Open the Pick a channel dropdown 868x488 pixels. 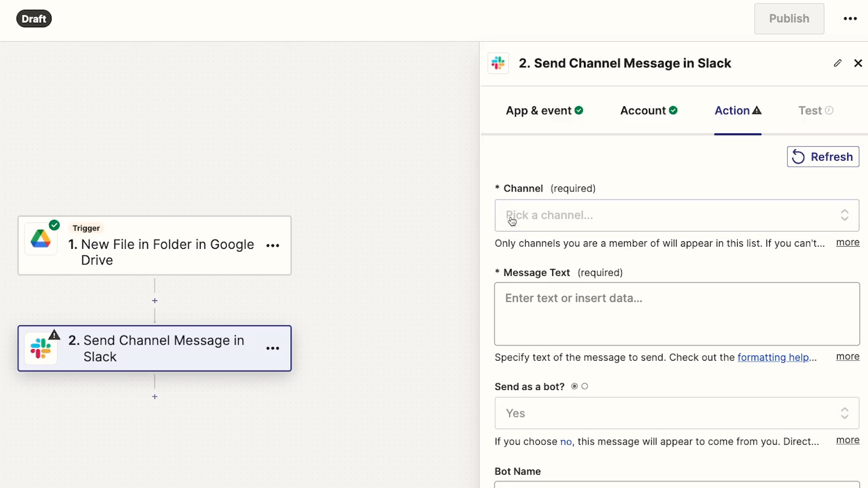click(x=676, y=215)
